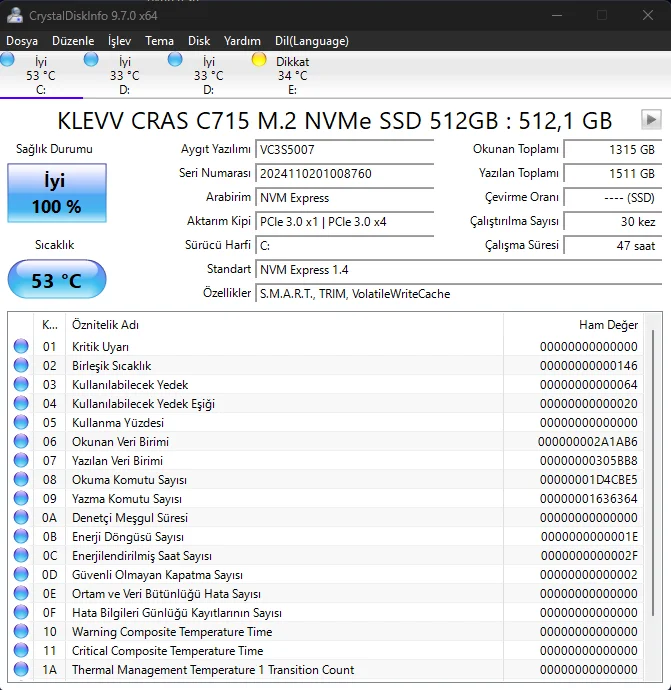Viewport: 671px width, 690px height.
Task: Open the Yardım menu
Action: tap(242, 41)
